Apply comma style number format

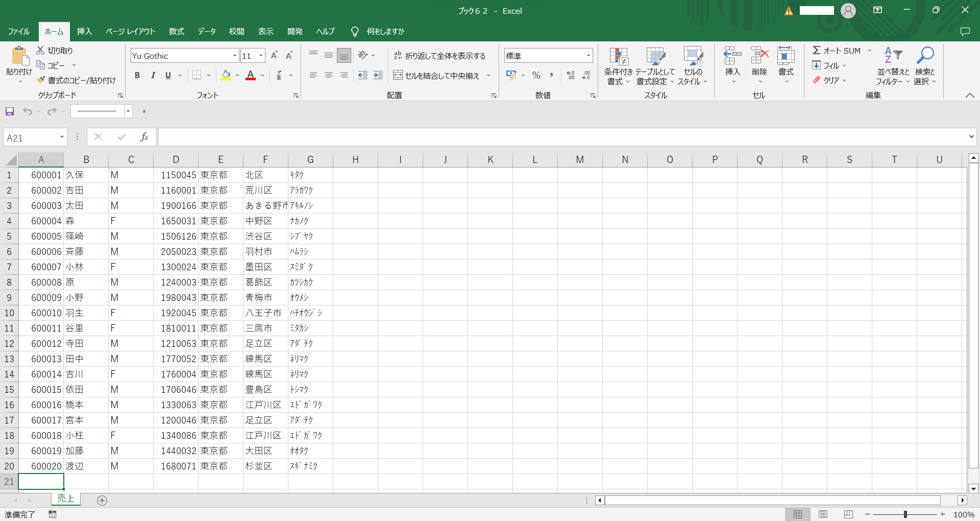tap(551, 76)
